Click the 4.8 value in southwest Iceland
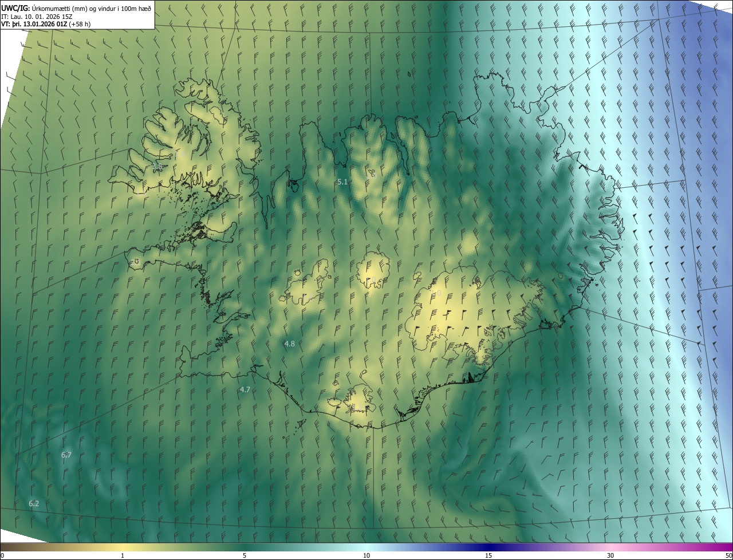Image resolution: width=733 pixels, height=560 pixels. tap(289, 344)
